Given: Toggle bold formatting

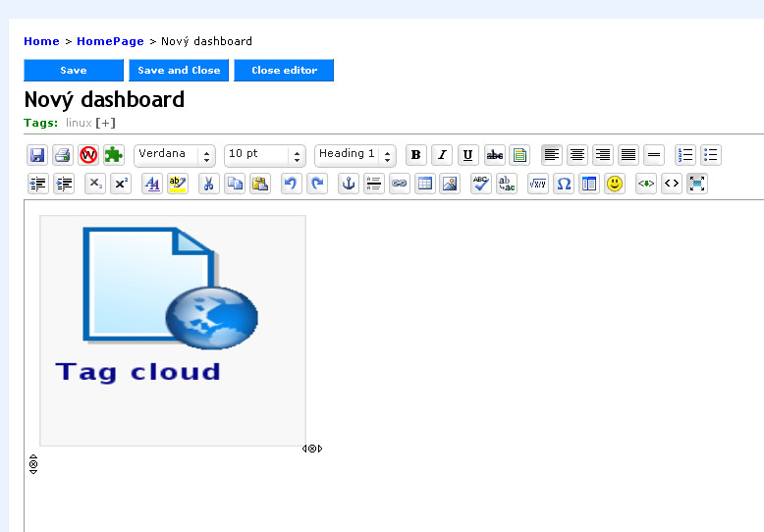Looking at the screenshot, I should click(416, 155).
